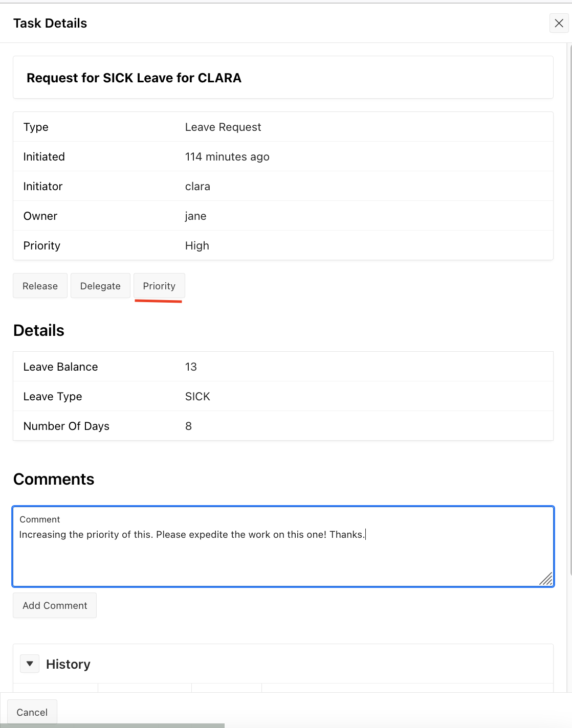Click the Leave Balance value 13

(191, 367)
